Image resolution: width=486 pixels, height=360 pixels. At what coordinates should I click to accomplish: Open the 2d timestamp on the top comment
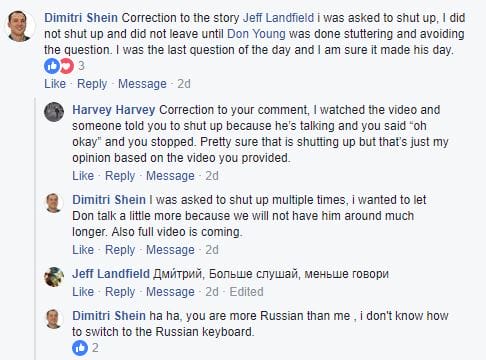[184, 84]
